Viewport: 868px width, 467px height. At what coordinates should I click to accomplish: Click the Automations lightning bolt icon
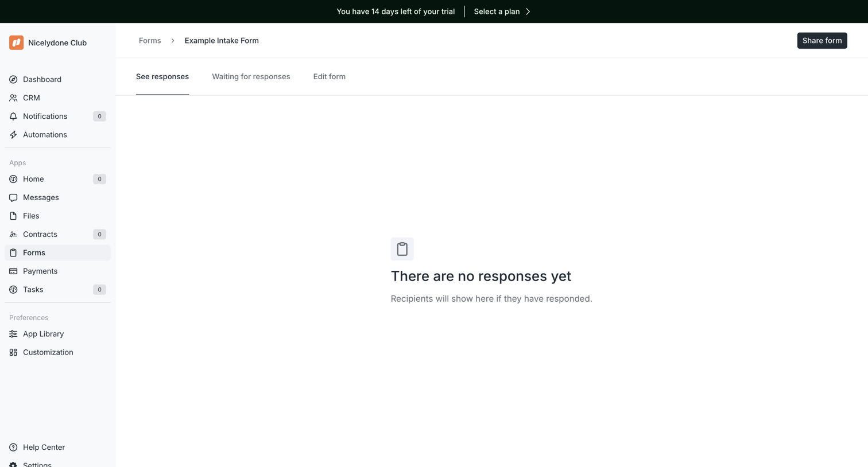click(13, 134)
